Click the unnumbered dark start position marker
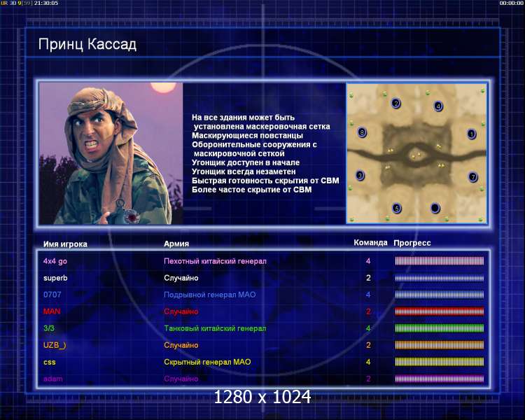Viewport: 525px width, 420px height. [x=435, y=208]
